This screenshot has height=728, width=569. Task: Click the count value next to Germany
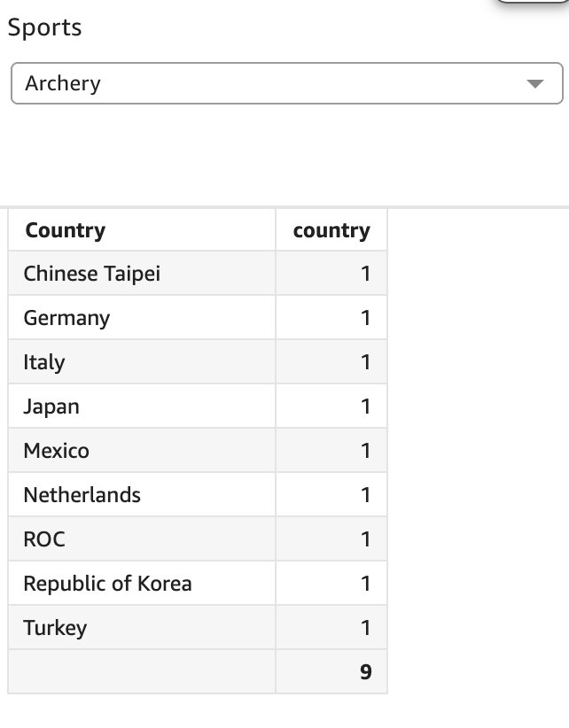(365, 318)
